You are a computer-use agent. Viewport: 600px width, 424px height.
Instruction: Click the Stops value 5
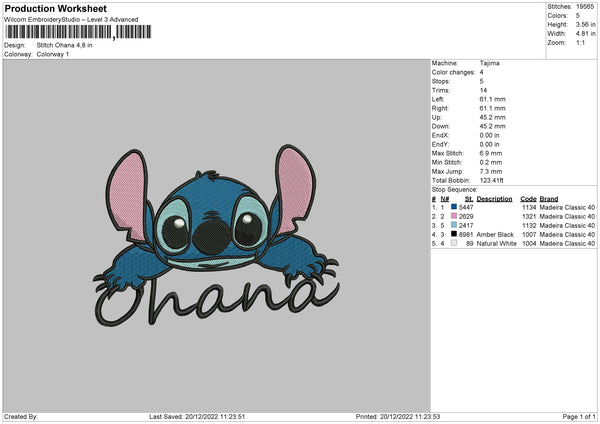tap(481, 81)
